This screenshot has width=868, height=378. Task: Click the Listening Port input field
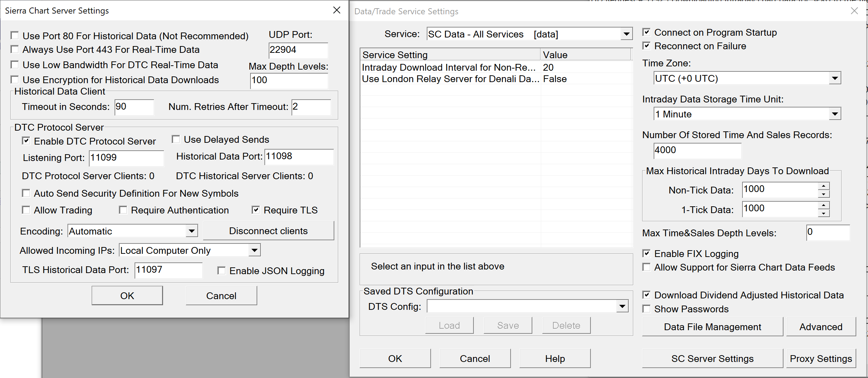point(126,157)
